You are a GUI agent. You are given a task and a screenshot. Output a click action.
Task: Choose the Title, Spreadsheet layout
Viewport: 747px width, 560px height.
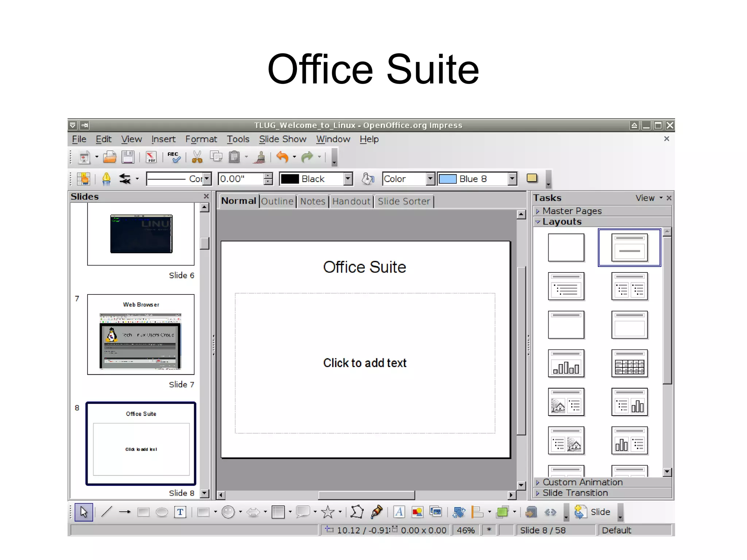630,363
